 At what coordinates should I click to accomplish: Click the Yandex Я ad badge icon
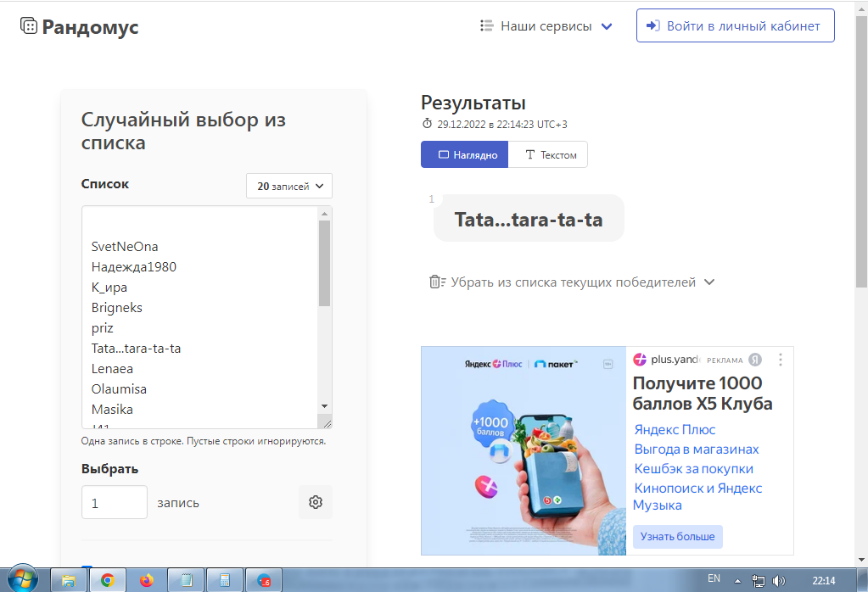point(755,360)
